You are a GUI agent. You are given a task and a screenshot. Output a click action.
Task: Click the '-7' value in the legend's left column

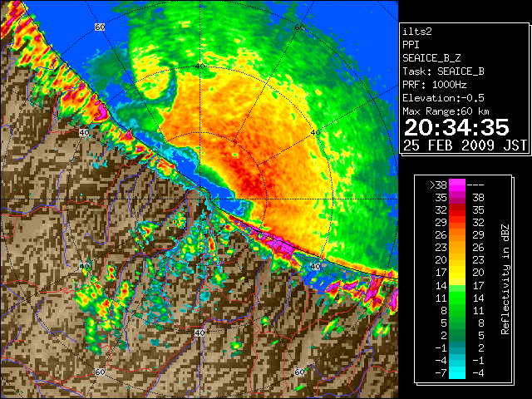tap(441, 373)
